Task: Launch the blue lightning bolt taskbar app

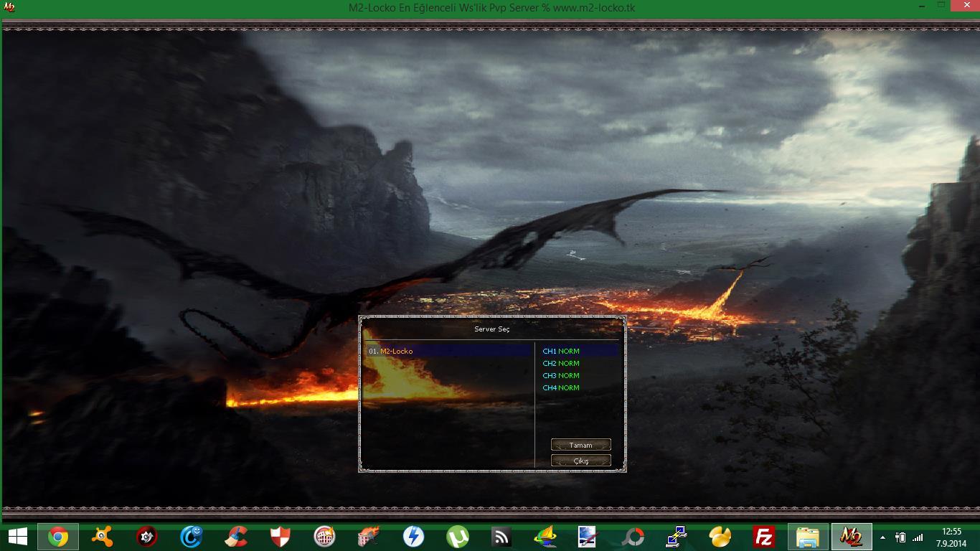Action: coord(413,537)
